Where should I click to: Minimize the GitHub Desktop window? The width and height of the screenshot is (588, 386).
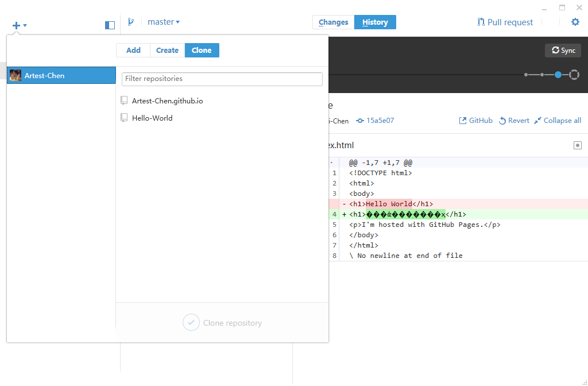pos(544,8)
